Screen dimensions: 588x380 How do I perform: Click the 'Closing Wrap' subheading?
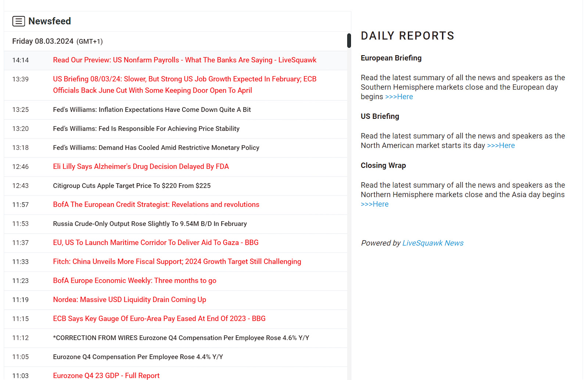(x=383, y=166)
